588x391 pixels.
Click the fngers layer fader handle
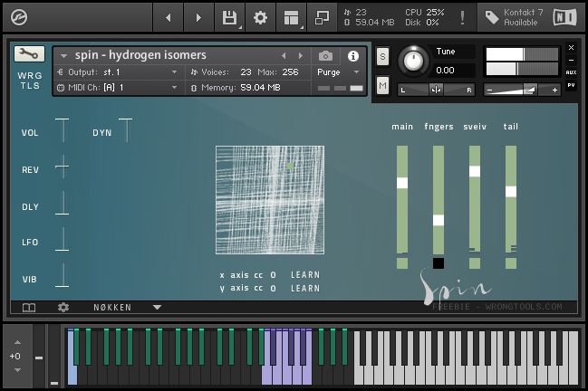pos(439,220)
